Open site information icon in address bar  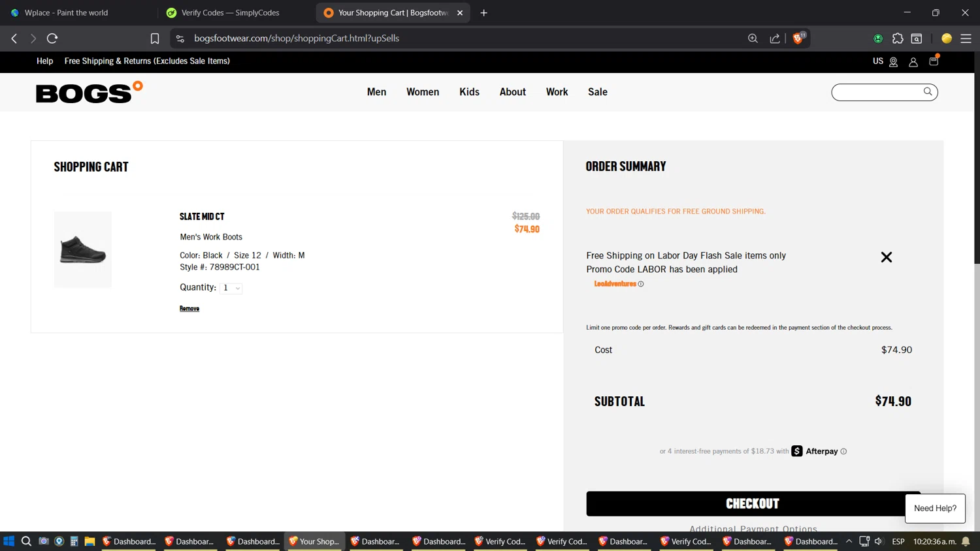point(180,39)
